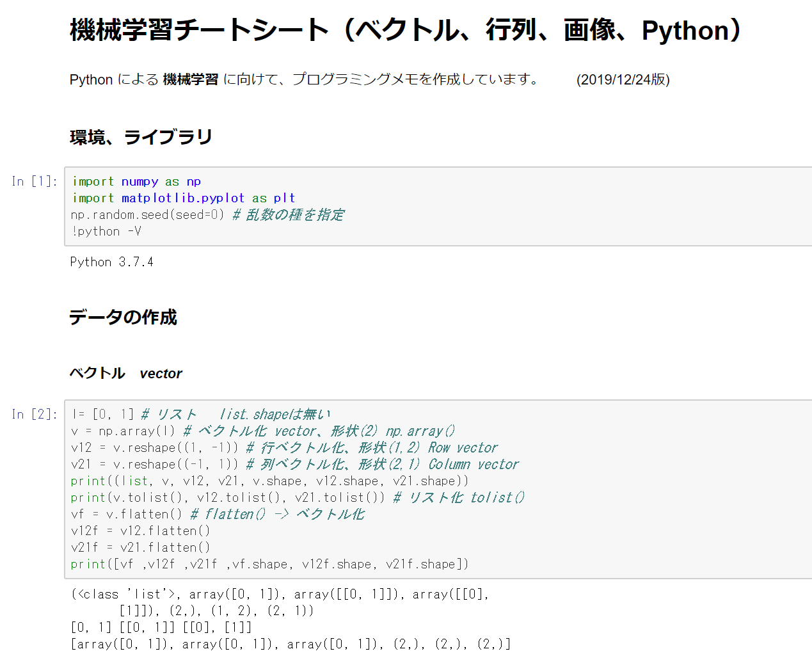812x665 pixels.
Task: Click the v21 = v.reshape((-1, 1)) line
Action: [x=154, y=464]
